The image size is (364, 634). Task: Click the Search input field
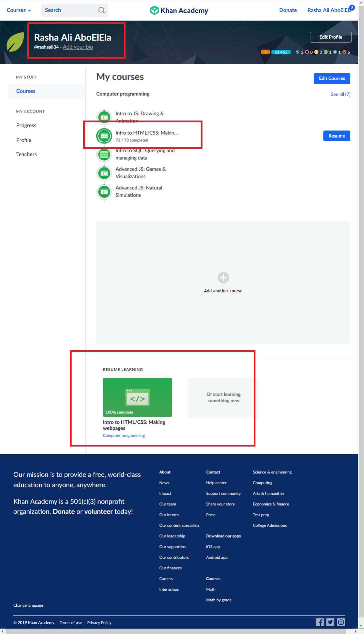tap(75, 10)
